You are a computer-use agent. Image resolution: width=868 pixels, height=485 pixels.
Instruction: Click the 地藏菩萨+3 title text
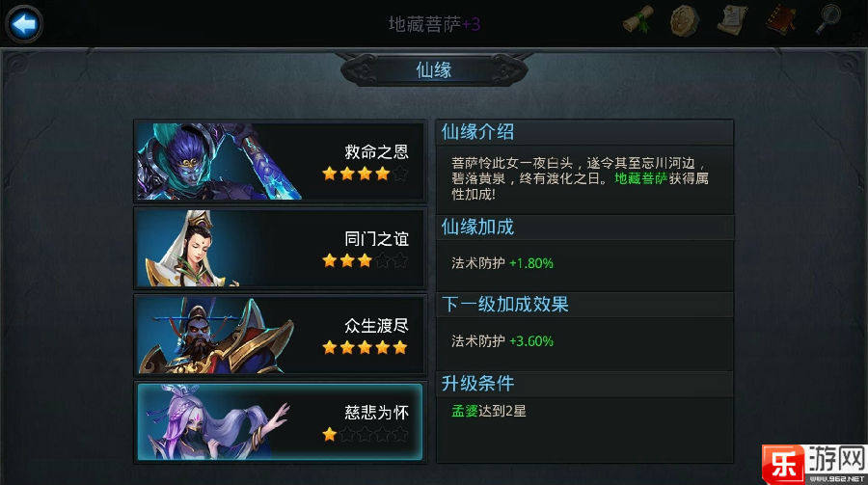click(x=434, y=24)
